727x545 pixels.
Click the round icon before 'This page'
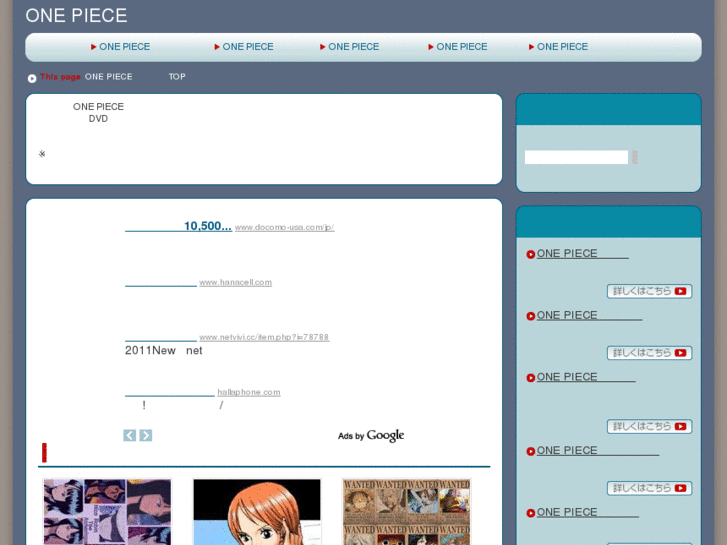click(x=32, y=78)
